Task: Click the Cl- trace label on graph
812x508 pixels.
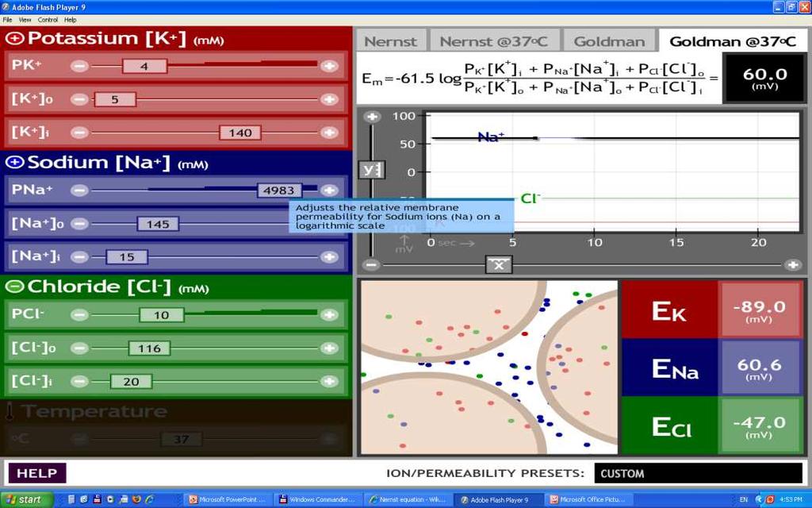Action: click(530, 198)
